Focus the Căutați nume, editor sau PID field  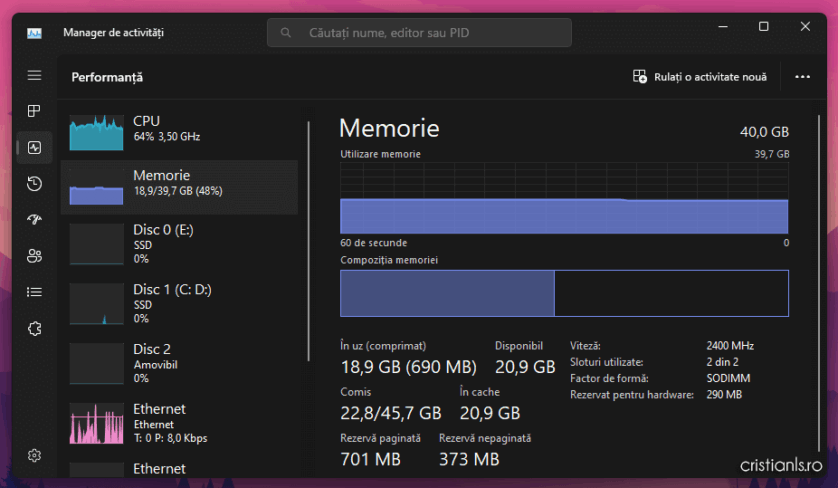pyautogui.click(x=419, y=33)
